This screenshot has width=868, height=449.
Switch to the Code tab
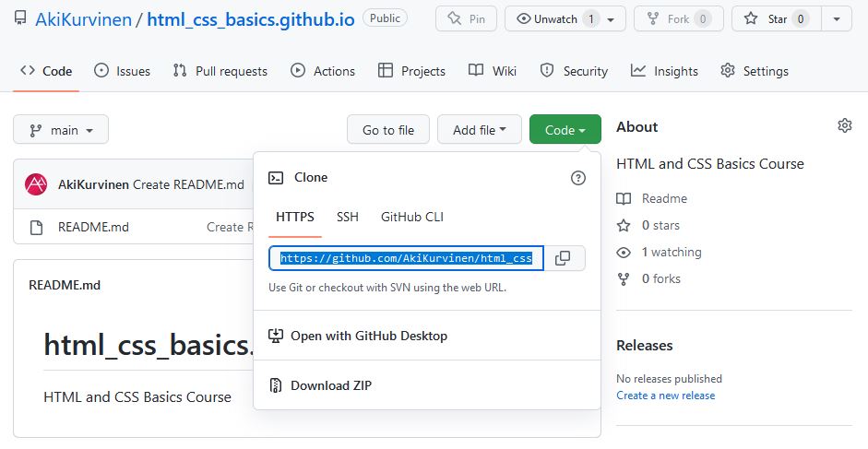(46, 71)
